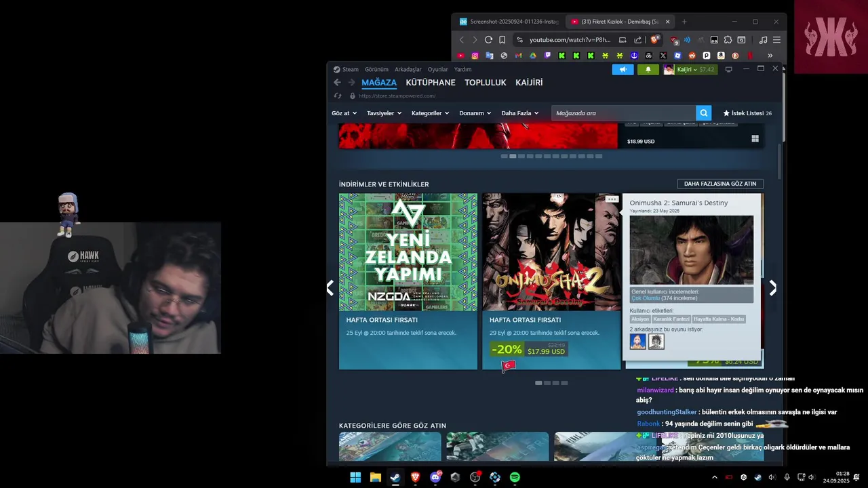Select the second featured carousel page dot

coord(513,156)
